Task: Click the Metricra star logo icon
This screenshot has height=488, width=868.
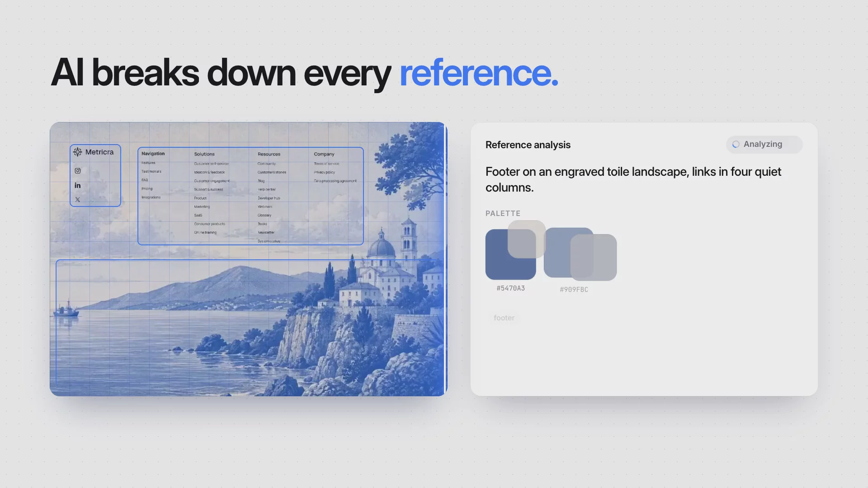Action: point(78,152)
